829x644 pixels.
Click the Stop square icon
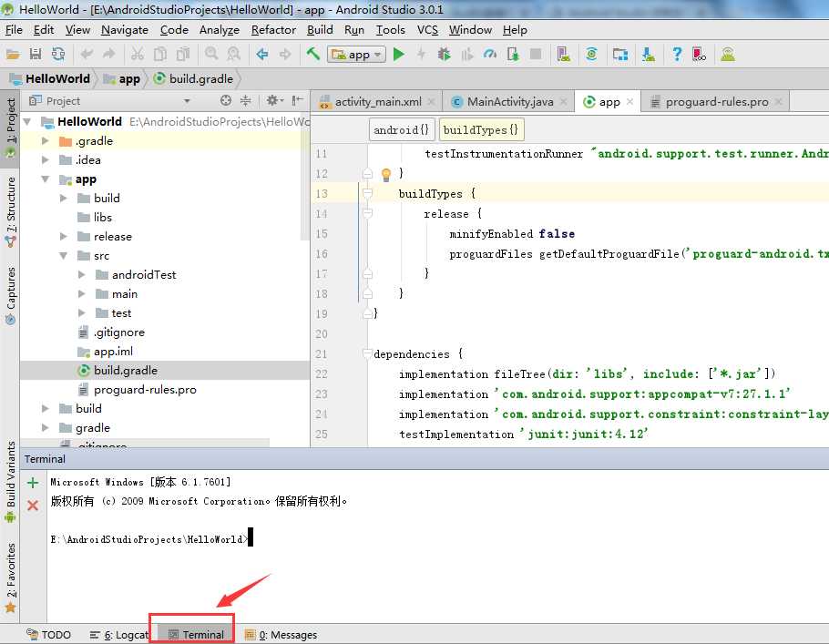[536, 54]
